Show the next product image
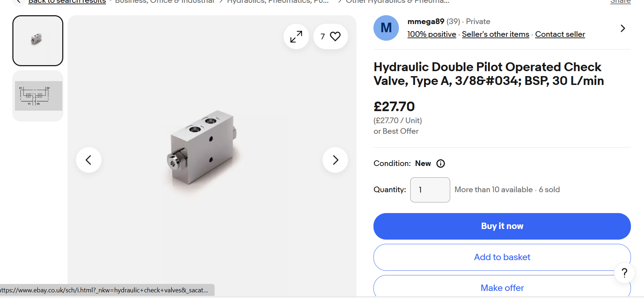This screenshot has width=644, height=298. [335, 160]
